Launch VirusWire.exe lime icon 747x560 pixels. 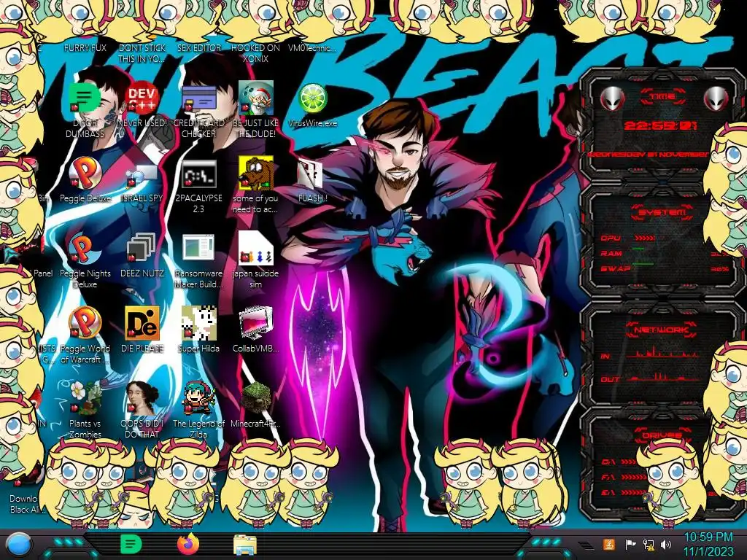[312, 98]
